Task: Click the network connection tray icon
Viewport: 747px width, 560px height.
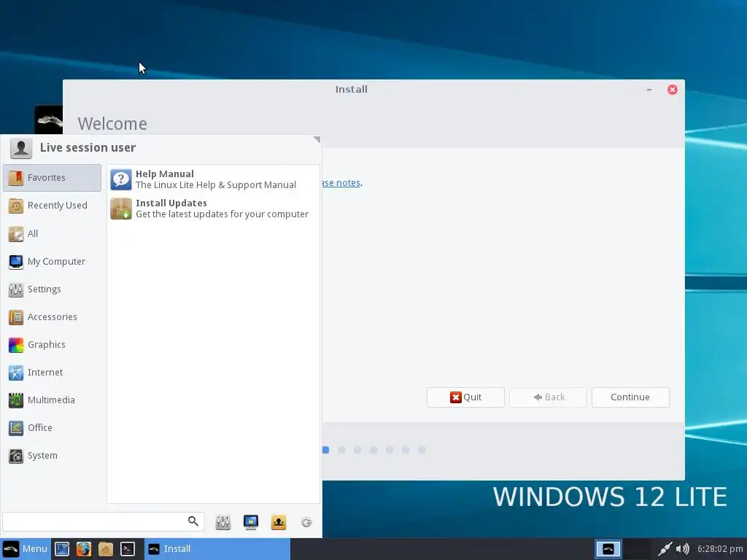Action: 665,549
